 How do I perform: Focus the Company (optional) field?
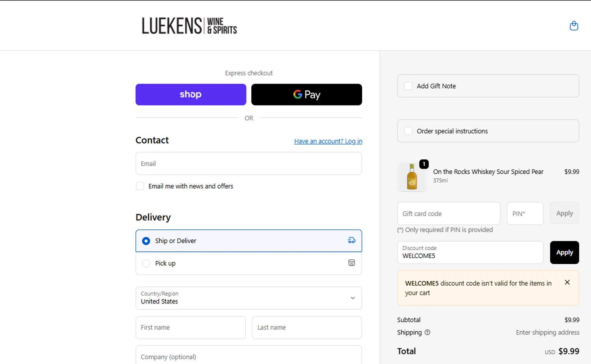click(249, 355)
